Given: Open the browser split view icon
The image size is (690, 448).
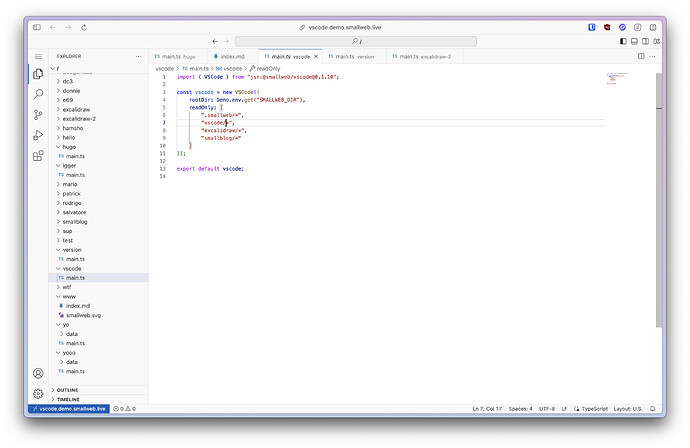Looking at the screenshot, I should pos(653,27).
